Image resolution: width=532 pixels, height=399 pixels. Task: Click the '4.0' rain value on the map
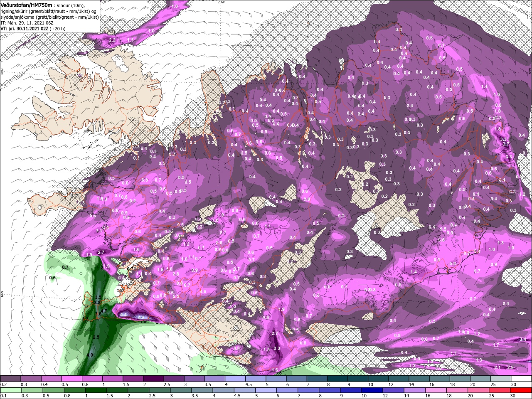click(x=90, y=355)
